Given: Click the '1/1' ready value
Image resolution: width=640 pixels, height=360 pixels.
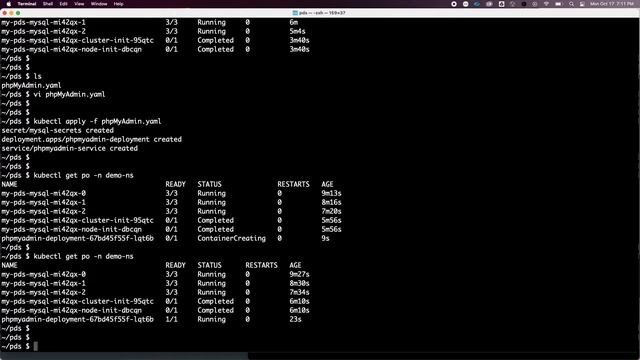Looking at the screenshot, I should click(171, 319).
